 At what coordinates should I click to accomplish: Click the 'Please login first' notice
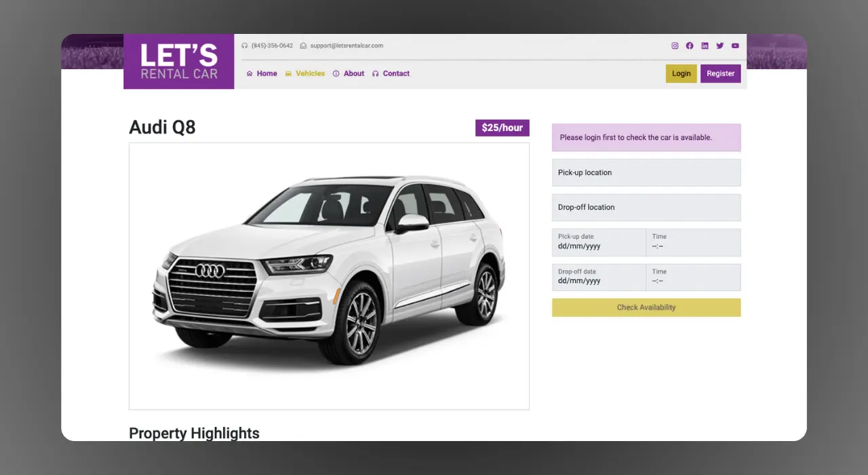click(646, 137)
